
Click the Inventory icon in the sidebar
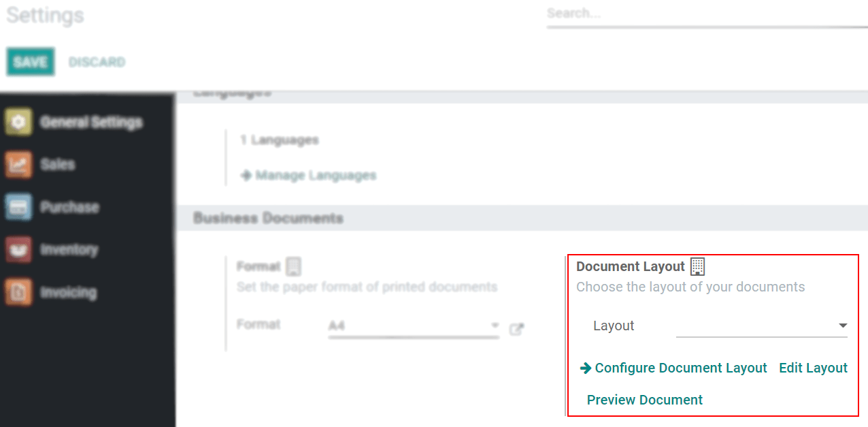[x=18, y=249]
